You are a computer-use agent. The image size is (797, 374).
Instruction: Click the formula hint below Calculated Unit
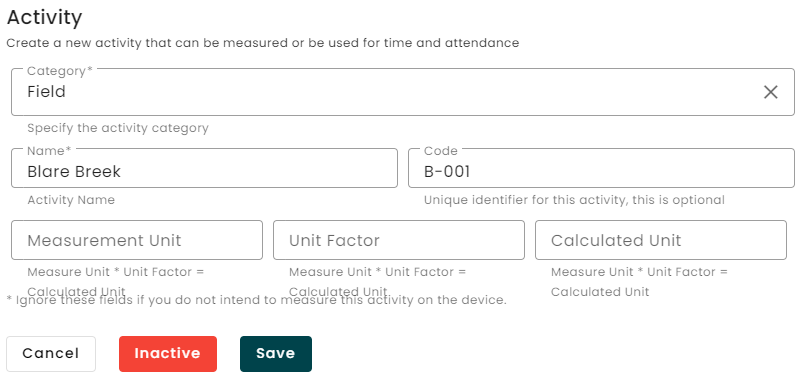tap(639, 282)
